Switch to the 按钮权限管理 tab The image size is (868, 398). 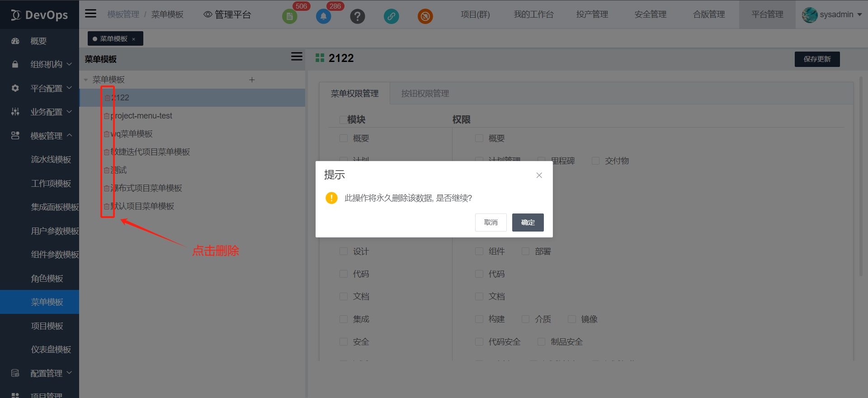425,94
